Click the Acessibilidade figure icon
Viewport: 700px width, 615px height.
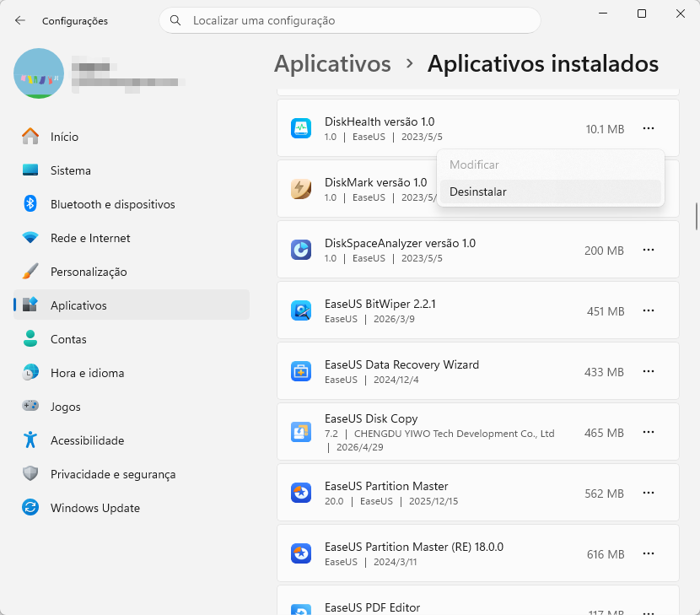(30, 440)
